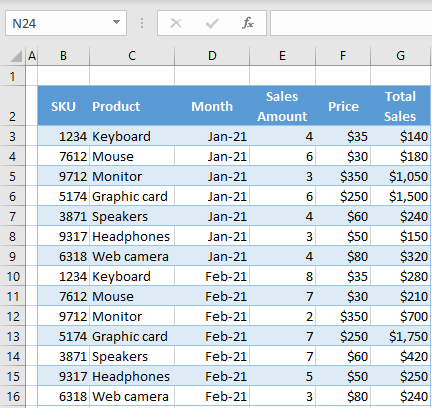Select the 3871 SKU cell in row 14
The width and height of the screenshot is (432, 408).
[x=63, y=356]
